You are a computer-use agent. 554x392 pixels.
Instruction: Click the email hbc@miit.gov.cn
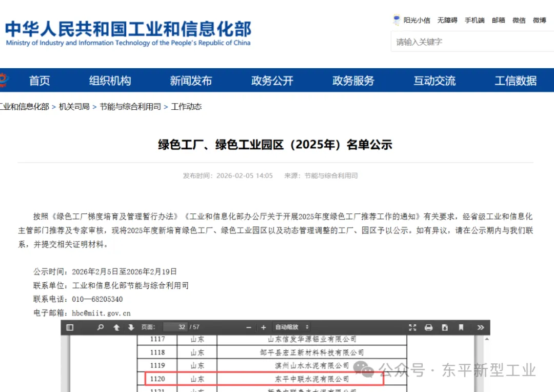point(101,313)
